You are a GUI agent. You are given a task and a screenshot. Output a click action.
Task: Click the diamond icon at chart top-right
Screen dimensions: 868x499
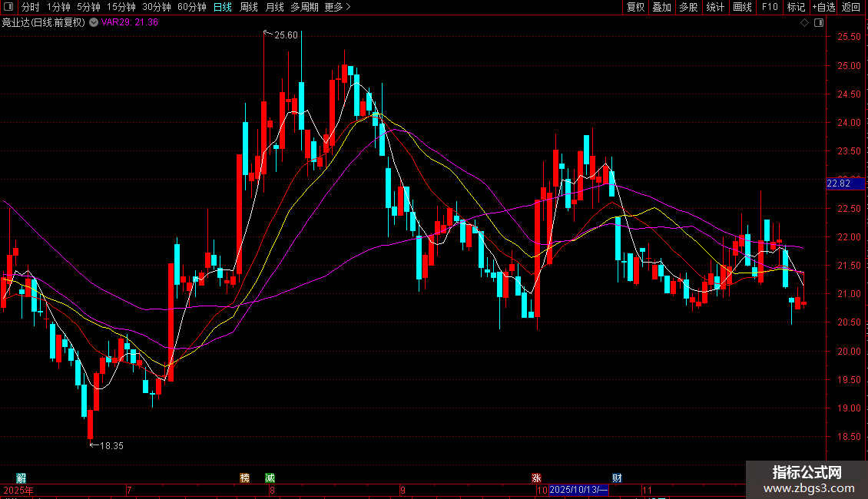[x=805, y=23]
